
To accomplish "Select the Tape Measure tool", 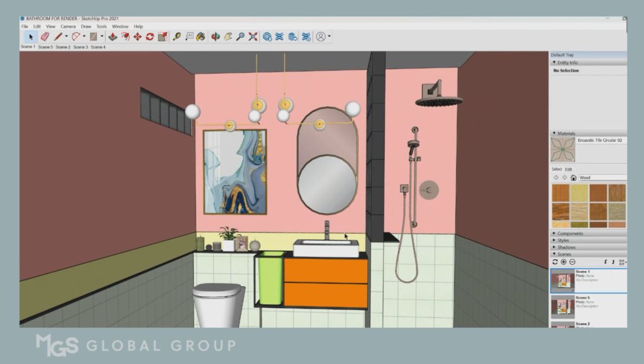I will 177,37.
